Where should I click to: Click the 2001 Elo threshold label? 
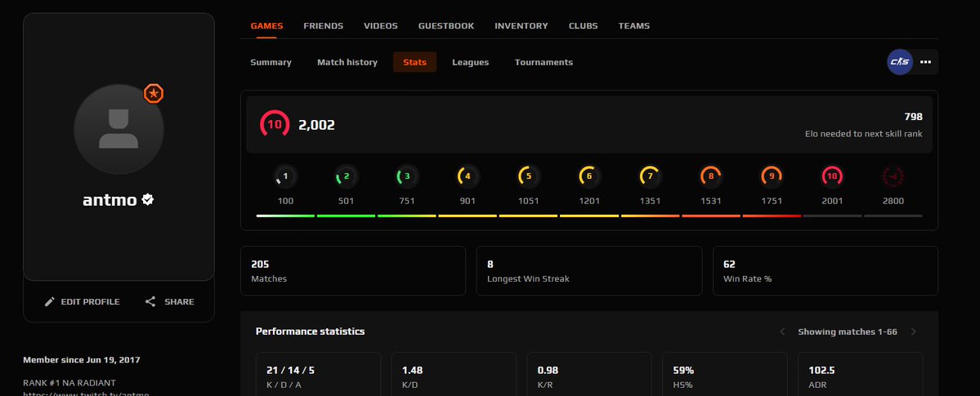pyautogui.click(x=833, y=201)
